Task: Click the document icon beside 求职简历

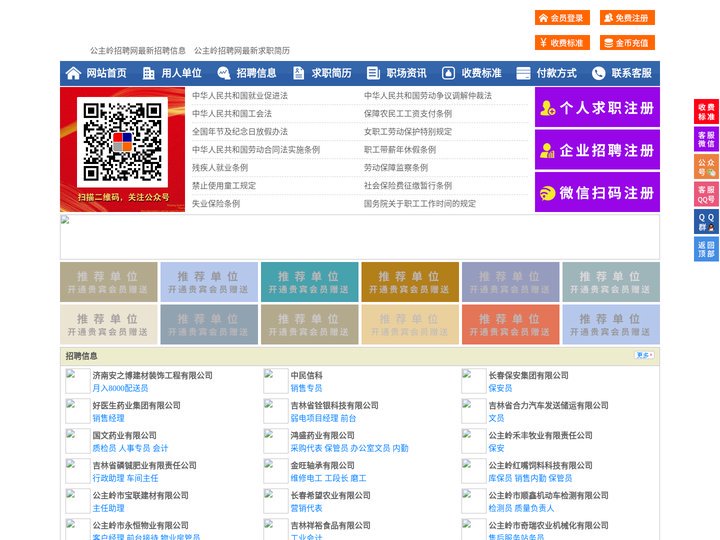Action: pyautogui.click(x=298, y=73)
